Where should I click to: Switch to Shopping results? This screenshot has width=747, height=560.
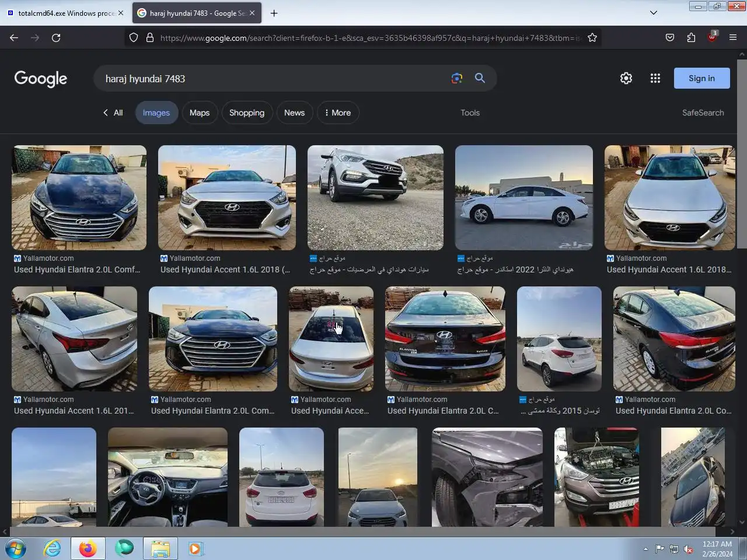(x=247, y=113)
